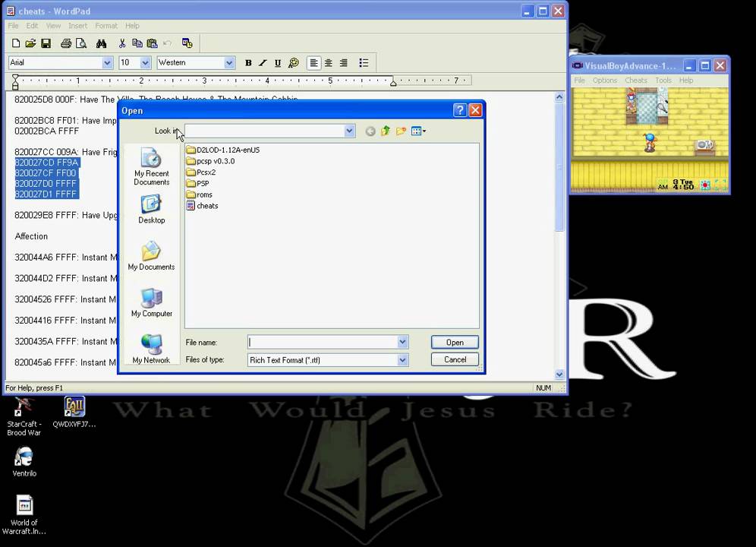Screen dimensions: 756x547
Task: Select My Network in the places bar
Action: (x=151, y=349)
